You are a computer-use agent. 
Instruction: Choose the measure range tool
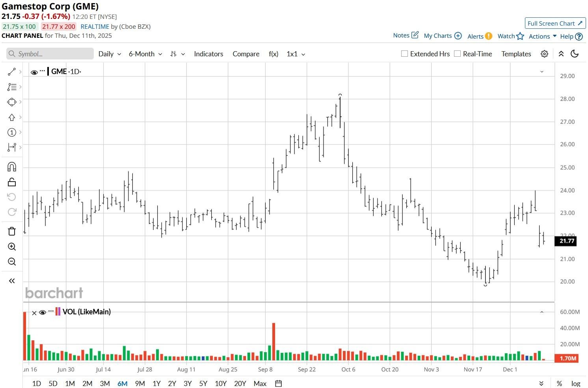tap(12, 147)
